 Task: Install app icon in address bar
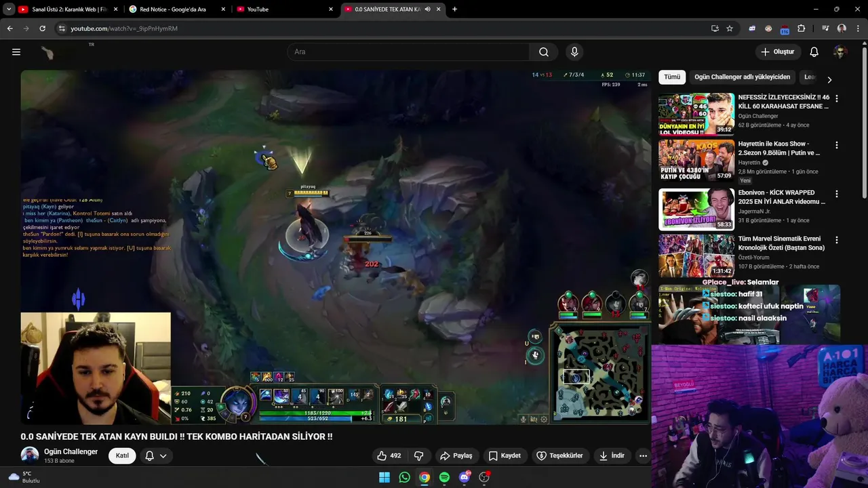(x=715, y=28)
